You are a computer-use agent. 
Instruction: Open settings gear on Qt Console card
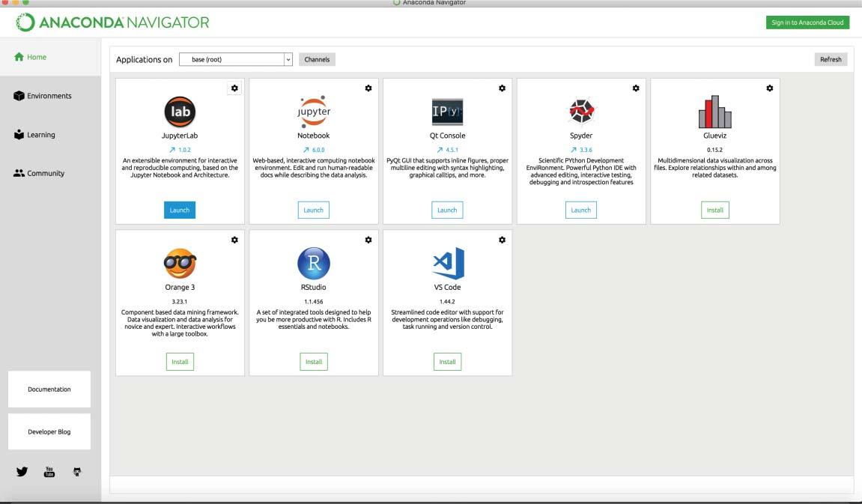tap(502, 88)
